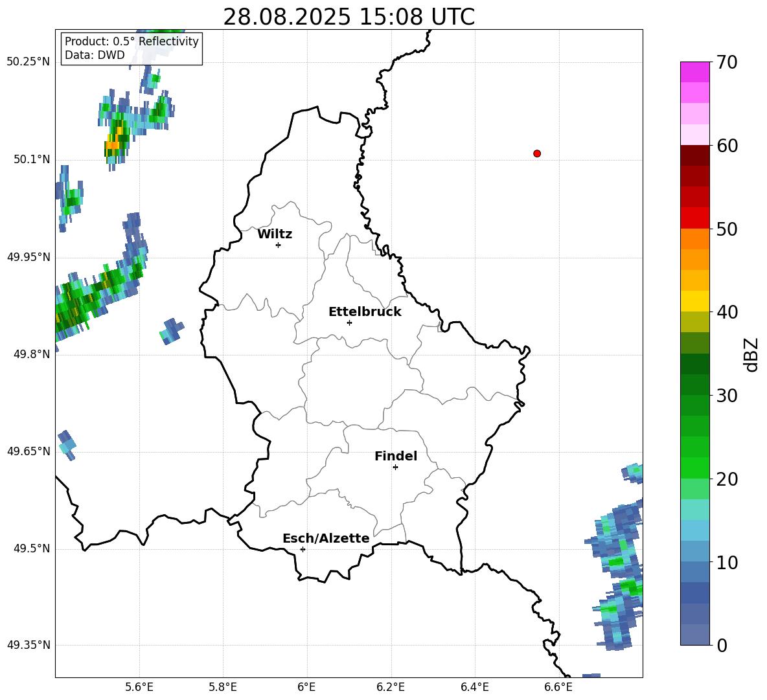Click the 70 tick on the colorbar
This screenshot has height=700, width=767.
coord(726,62)
